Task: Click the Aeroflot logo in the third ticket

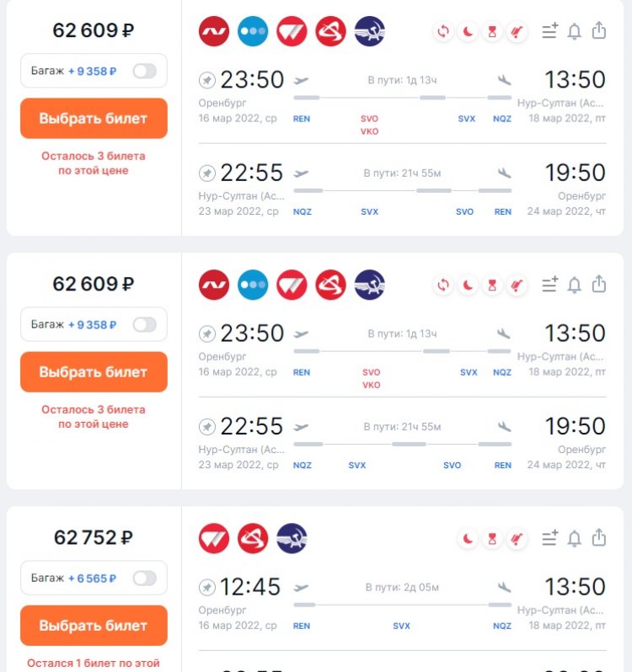Action: pos(292,538)
